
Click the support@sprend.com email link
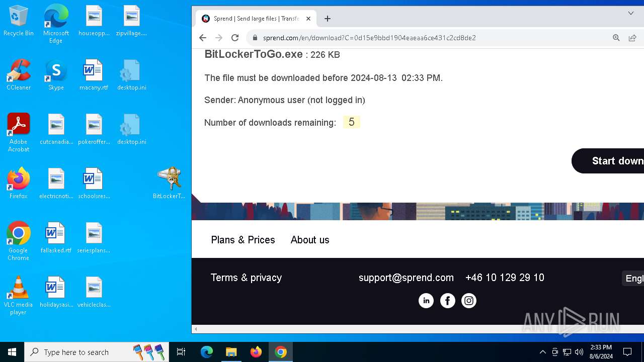point(406,278)
